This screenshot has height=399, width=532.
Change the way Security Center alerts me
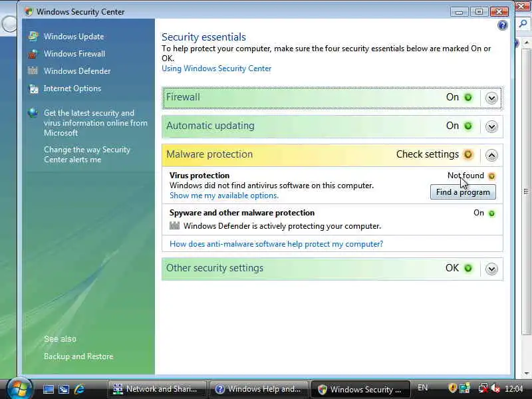87,154
